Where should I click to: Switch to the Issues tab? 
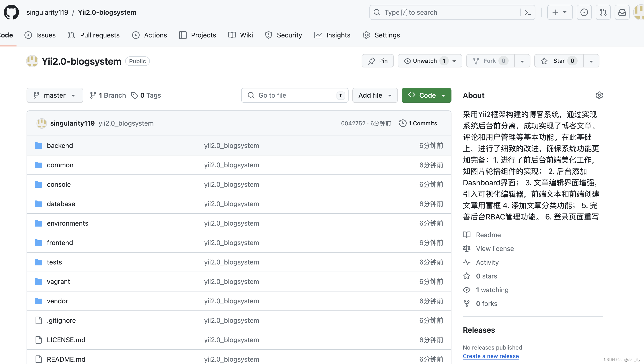click(40, 35)
